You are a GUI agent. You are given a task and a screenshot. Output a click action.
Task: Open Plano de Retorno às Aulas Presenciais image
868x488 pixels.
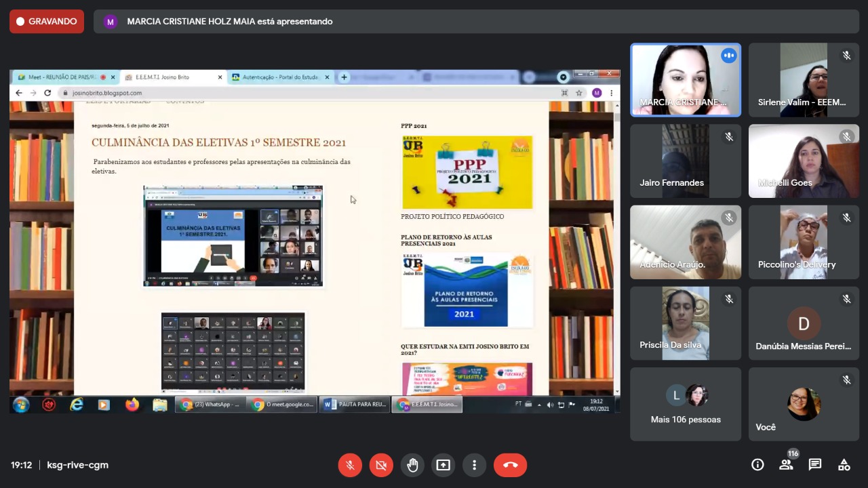(x=467, y=290)
